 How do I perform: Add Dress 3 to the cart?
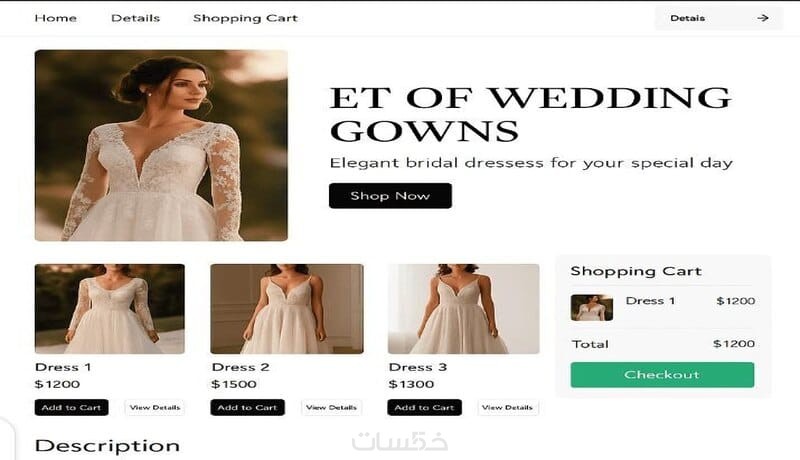(x=424, y=407)
